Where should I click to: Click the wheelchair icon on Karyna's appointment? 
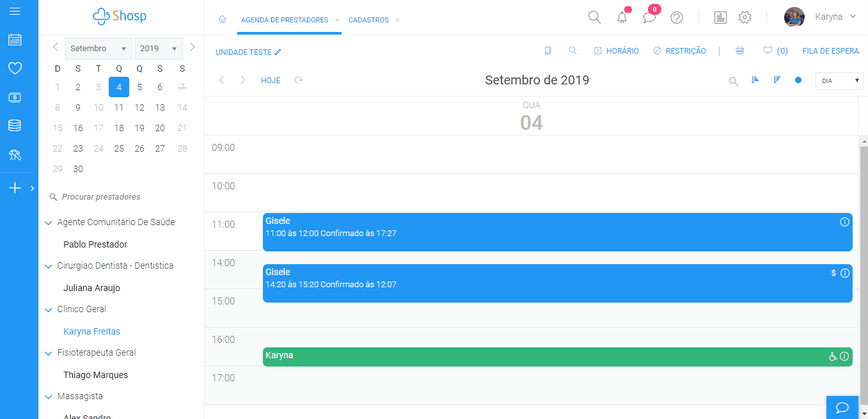(x=833, y=356)
